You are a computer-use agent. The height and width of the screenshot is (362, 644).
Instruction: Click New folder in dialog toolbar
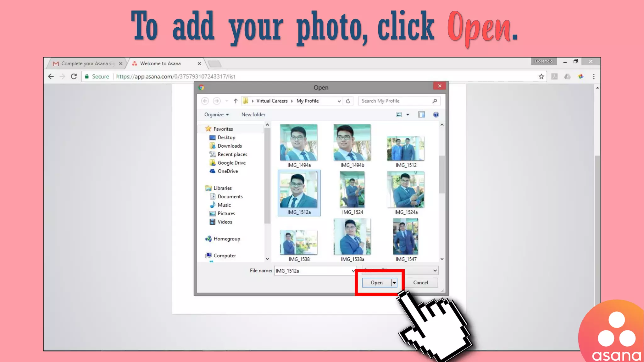(x=253, y=114)
